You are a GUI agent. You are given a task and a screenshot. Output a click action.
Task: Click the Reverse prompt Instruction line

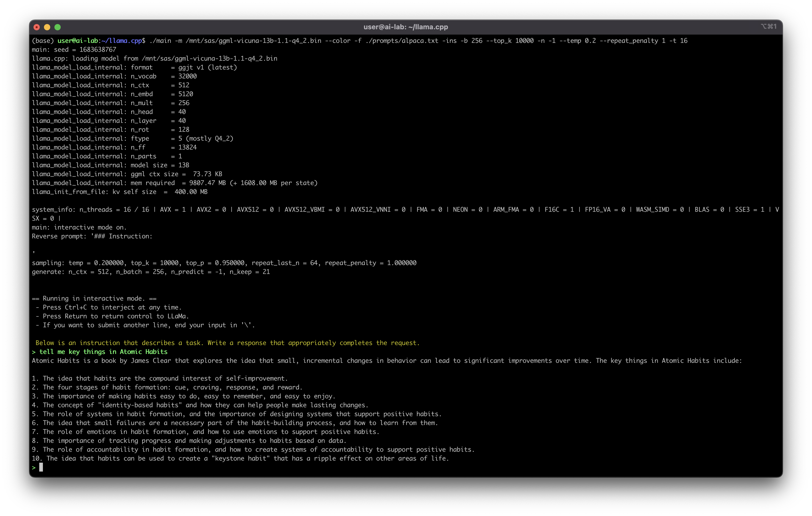click(92, 236)
